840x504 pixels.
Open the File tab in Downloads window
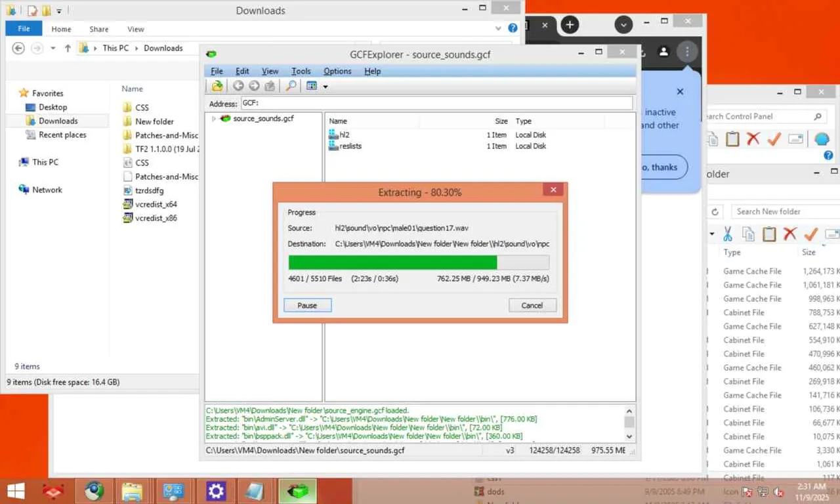24,29
